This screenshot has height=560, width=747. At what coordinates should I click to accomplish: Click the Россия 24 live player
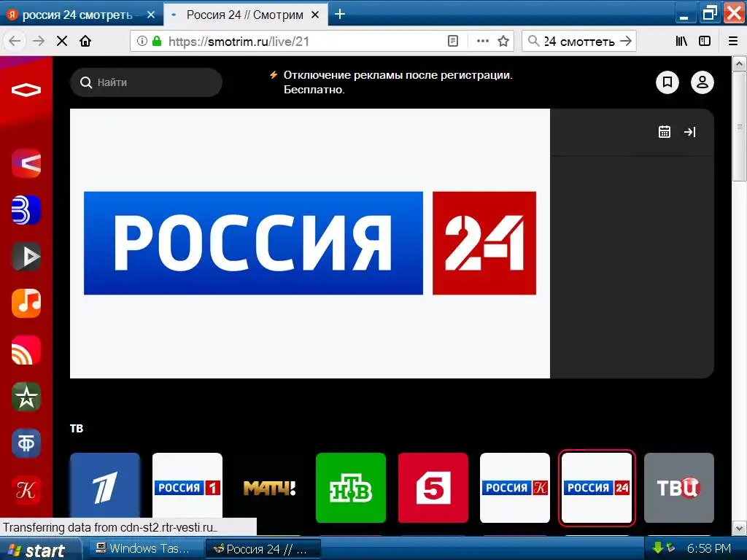click(x=309, y=244)
